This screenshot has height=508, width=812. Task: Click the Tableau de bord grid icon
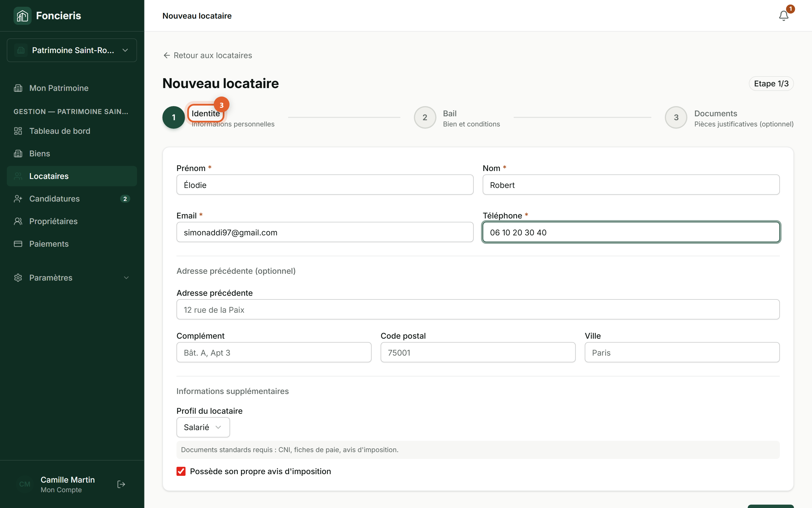(18, 131)
